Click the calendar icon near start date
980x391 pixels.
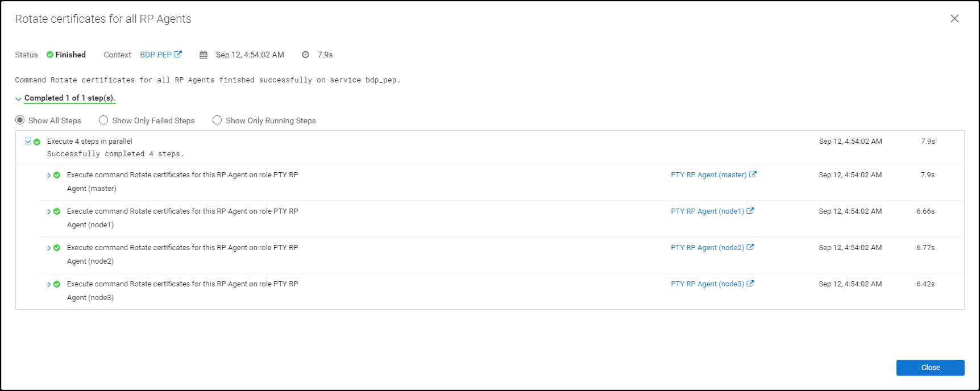pyautogui.click(x=204, y=55)
